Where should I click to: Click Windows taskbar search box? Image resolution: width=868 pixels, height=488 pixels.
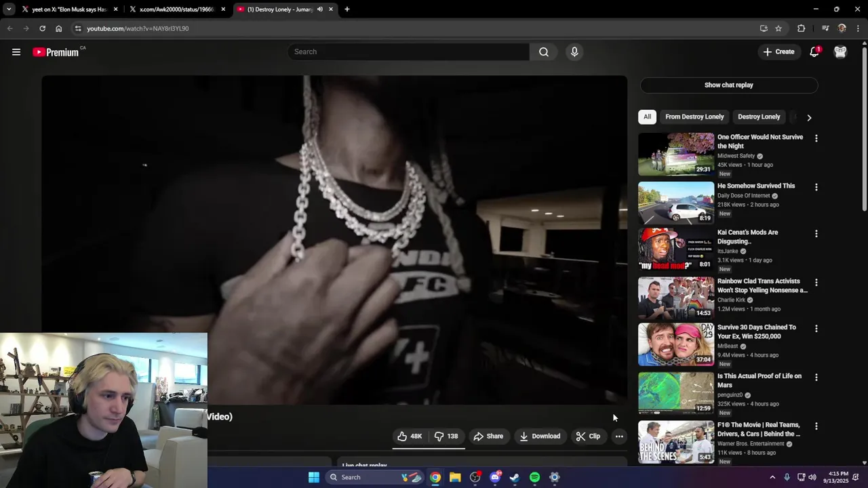point(374,477)
